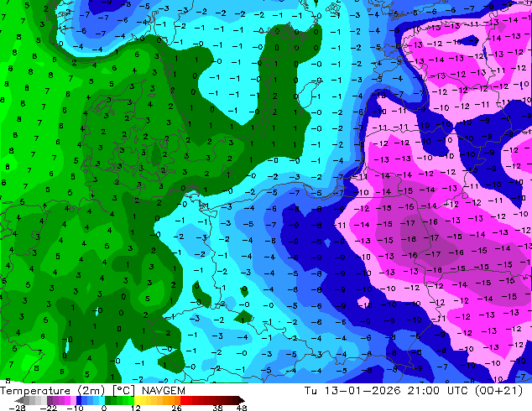Click the orange legend swatch left of red
This screenshot has height=411, width=532.
(177, 400)
